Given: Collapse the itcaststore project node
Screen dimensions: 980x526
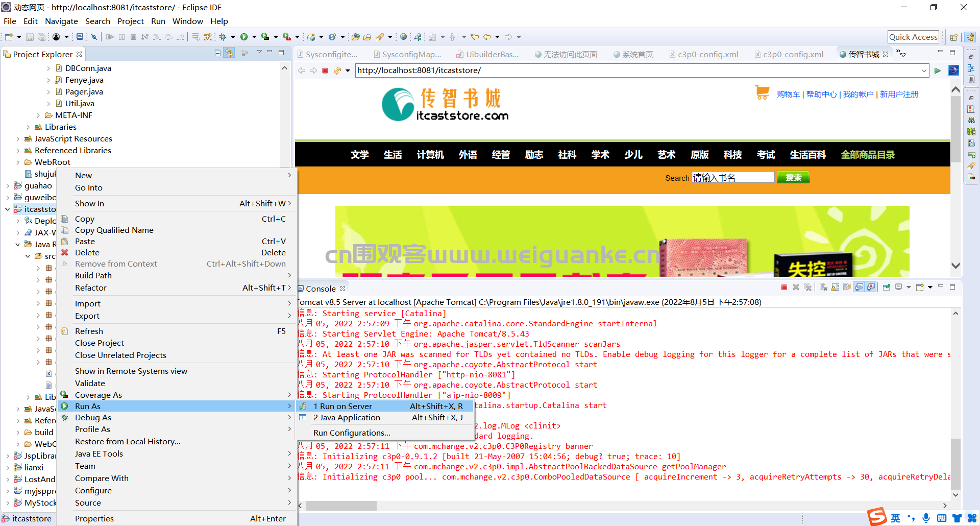Looking at the screenshot, I should pyautogui.click(x=8, y=209).
